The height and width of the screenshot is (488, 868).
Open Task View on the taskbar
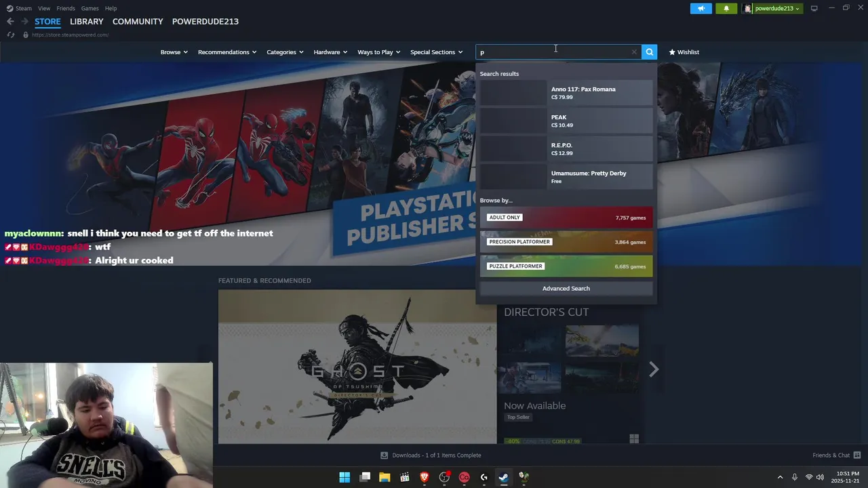coord(365,477)
